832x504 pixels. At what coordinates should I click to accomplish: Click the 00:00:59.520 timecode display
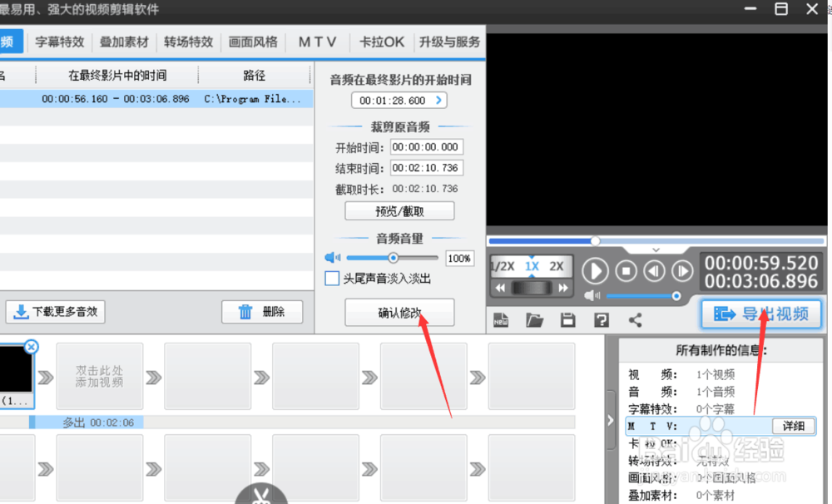click(761, 263)
